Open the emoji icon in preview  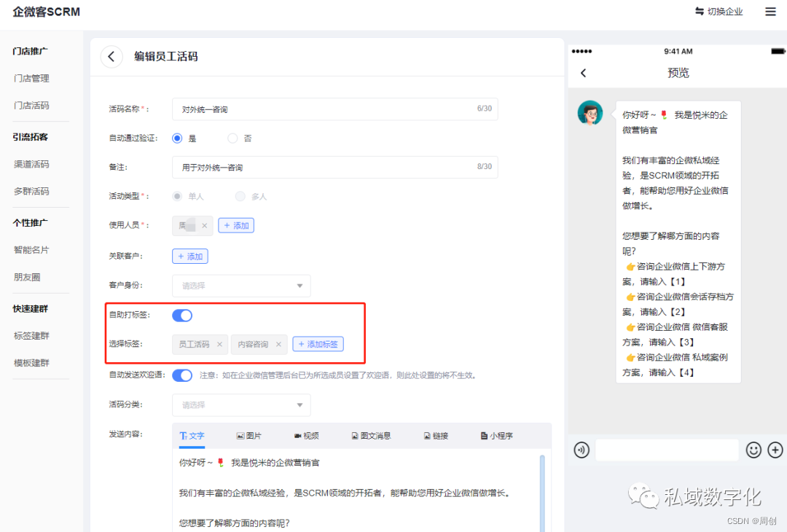coord(753,450)
